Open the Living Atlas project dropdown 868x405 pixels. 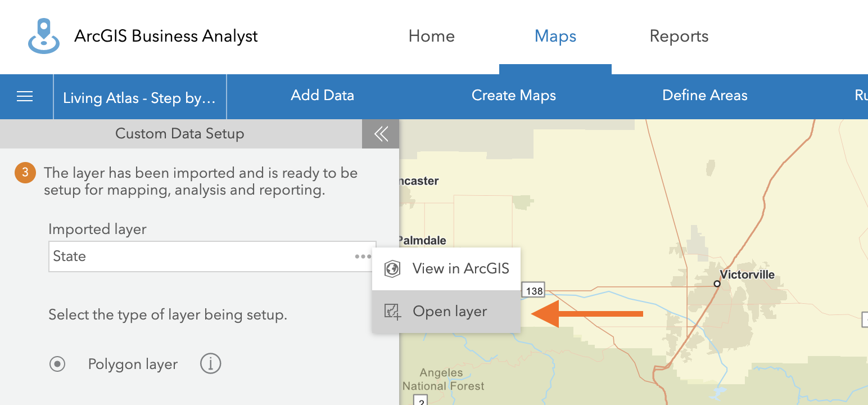[x=139, y=97]
